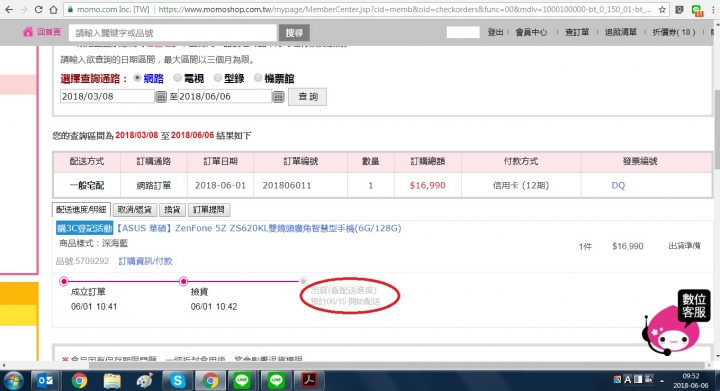Open ASUS ZenFone 5Z product link
Image resolution: width=720 pixels, height=391 pixels.
coord(258,228)
